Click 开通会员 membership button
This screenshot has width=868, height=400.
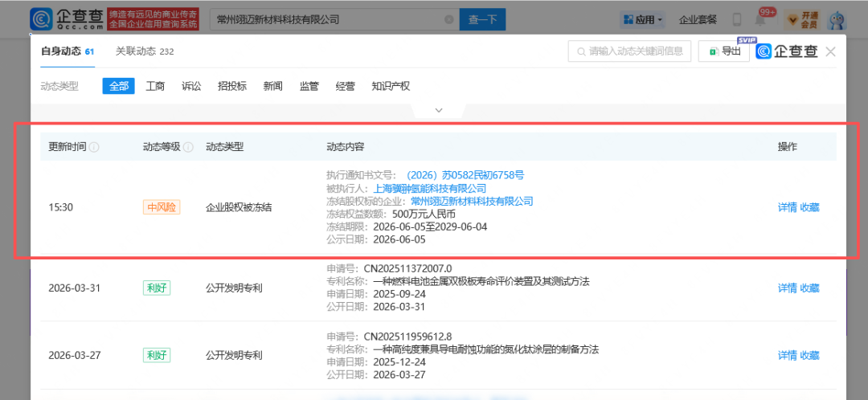802,20
